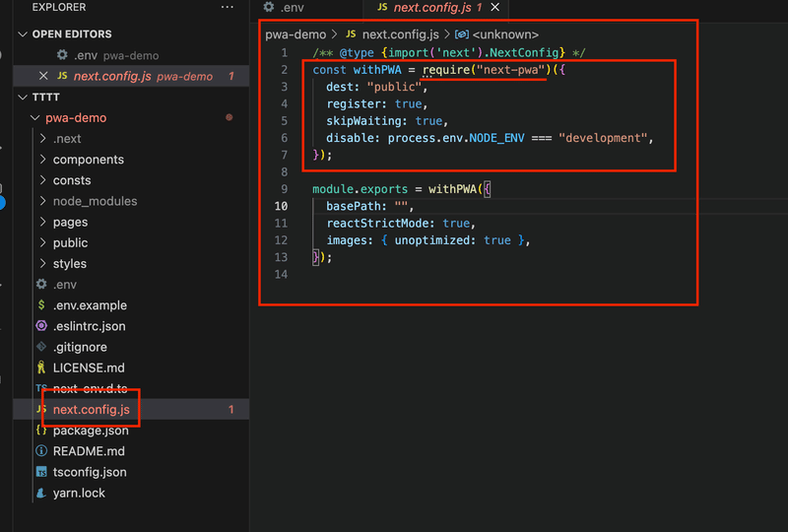Click git icon beside .gitignore
The image size is (788, 532).
[41, 347]
